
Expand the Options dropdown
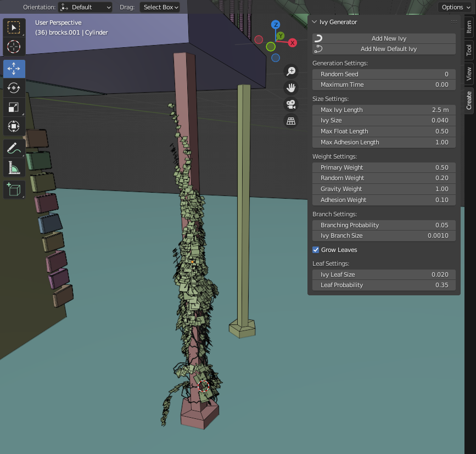coord(455,7)
